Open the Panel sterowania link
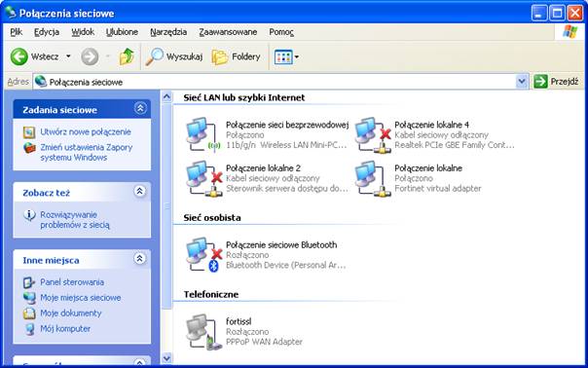This screenshot has height=368, width=588. (x=72, y=282)
